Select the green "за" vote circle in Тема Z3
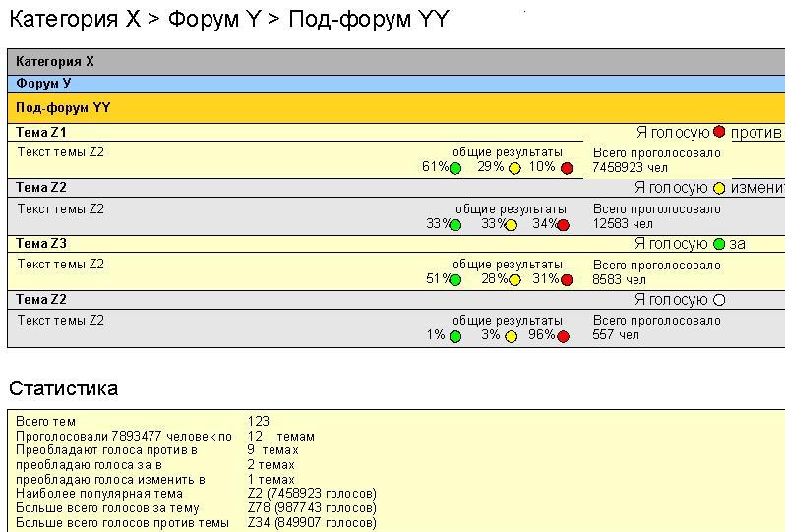Image resolution: width=785 pixels, height=532 pixels. click(x=719, y=244)
